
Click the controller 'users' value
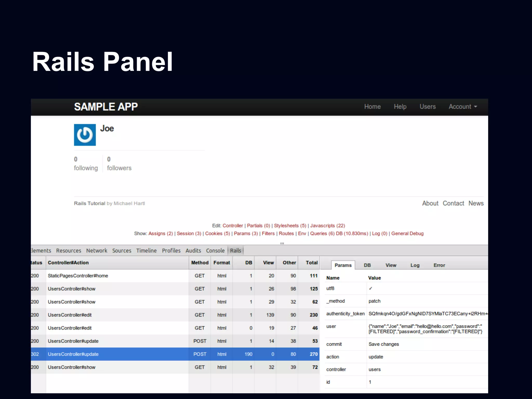point(374,369)
